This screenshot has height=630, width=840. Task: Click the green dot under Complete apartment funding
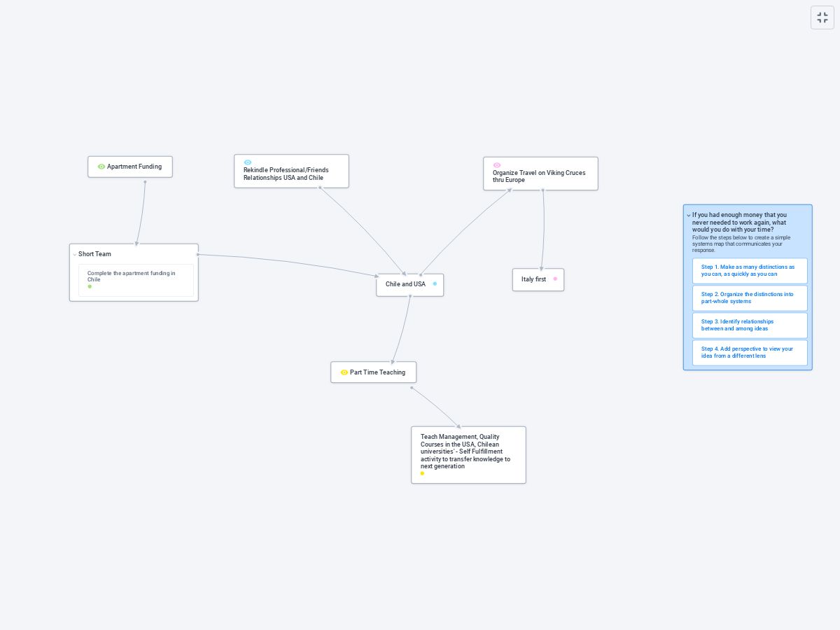point(90,286)
